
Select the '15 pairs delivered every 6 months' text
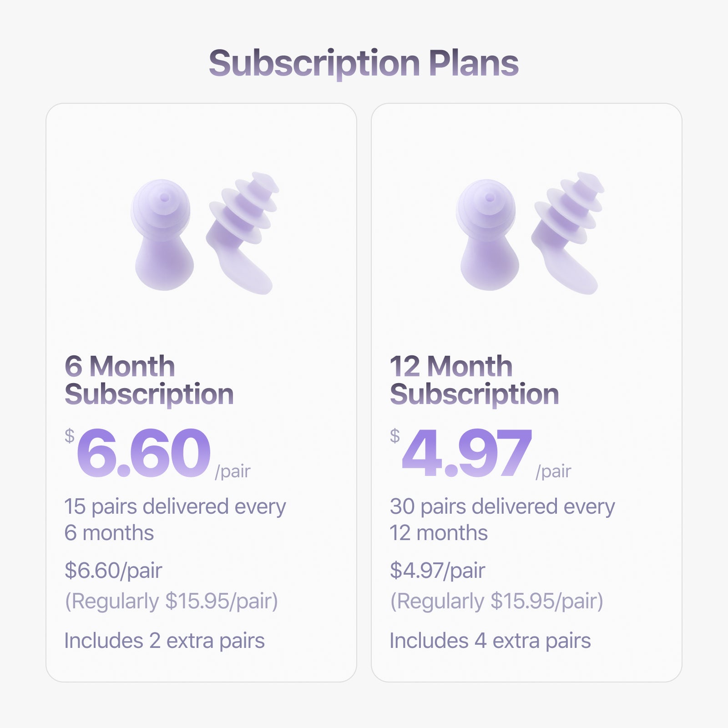(175, 519)
